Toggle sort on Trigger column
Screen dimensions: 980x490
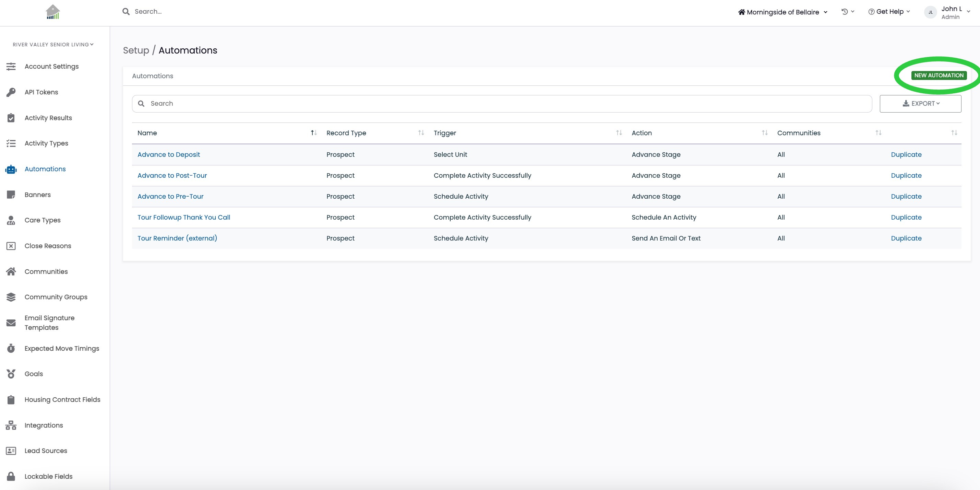[x=619, y=133]
